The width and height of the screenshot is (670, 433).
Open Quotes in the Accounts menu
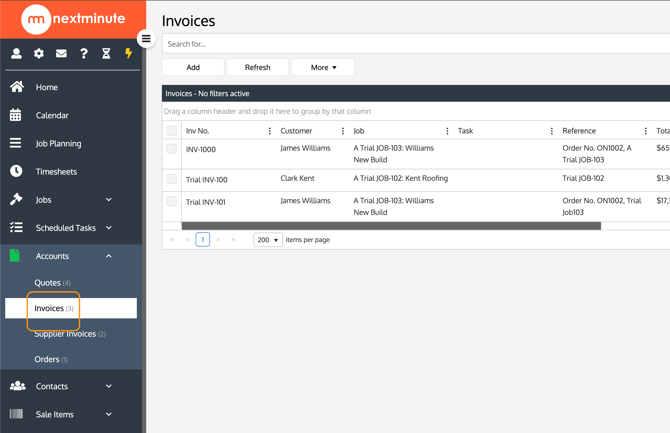pos(52,283)
